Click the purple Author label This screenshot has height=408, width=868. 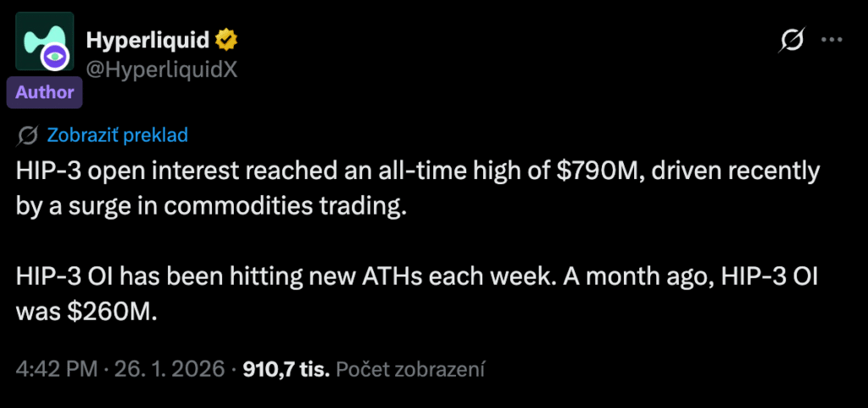(44, 92)
